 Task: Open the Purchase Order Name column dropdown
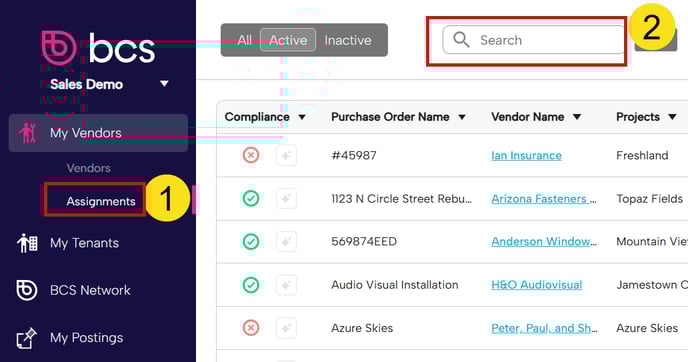[x=462, y=117]
